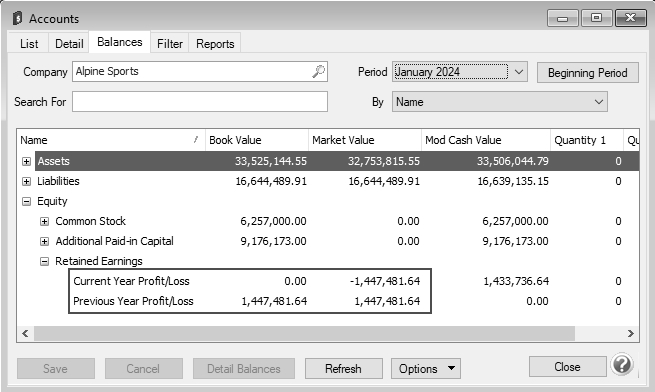Select the Equity row label
Screen dimensions: 655x392
tap(52, 201)
